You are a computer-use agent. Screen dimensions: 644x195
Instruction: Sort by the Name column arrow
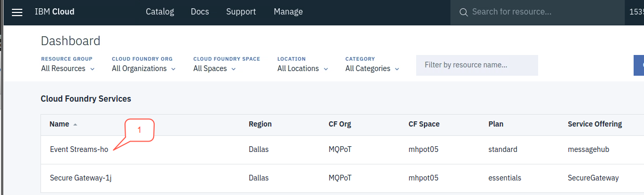tap(75, 124)
